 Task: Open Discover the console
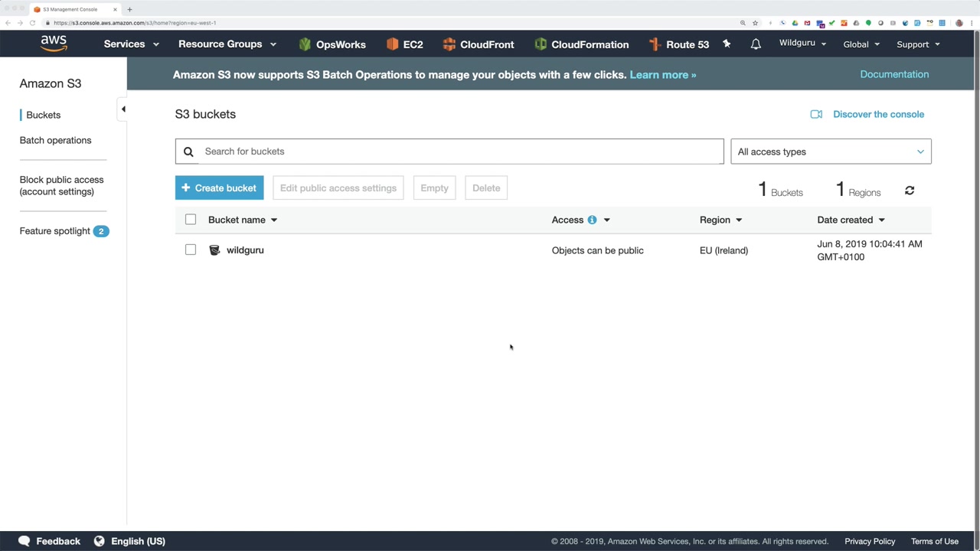pos(867,114)
